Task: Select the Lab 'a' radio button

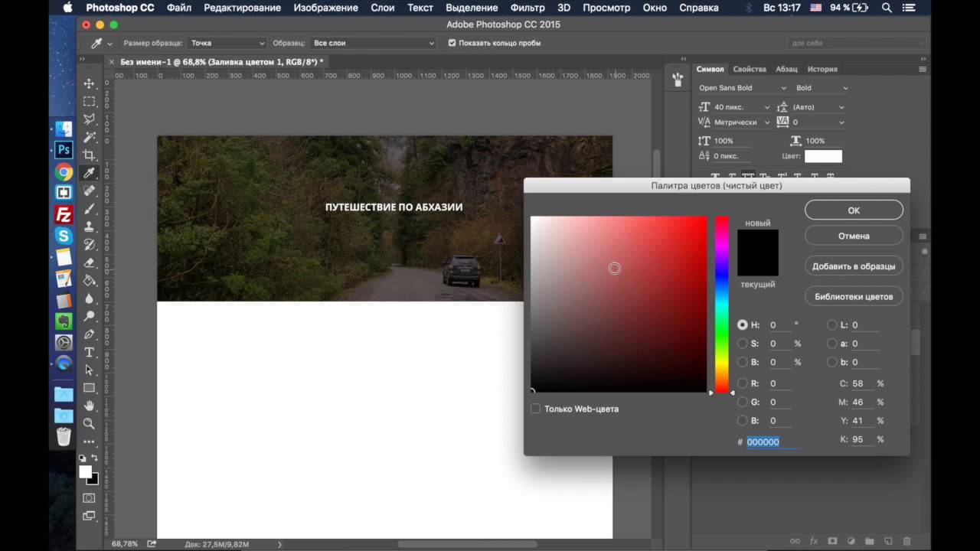Action: [832, 344]
